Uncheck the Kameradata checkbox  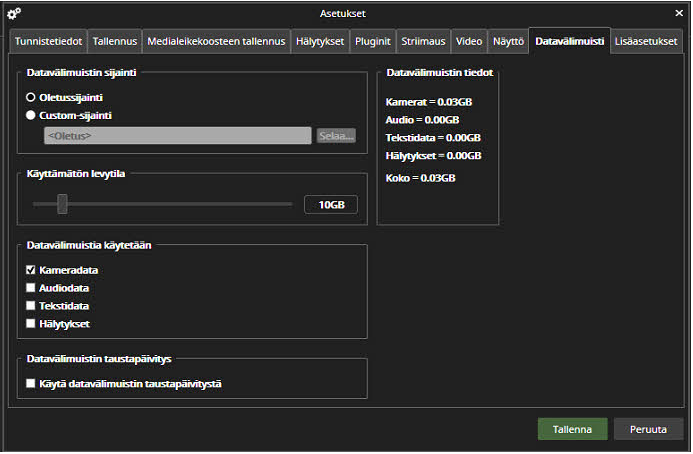tap(31, 270)
